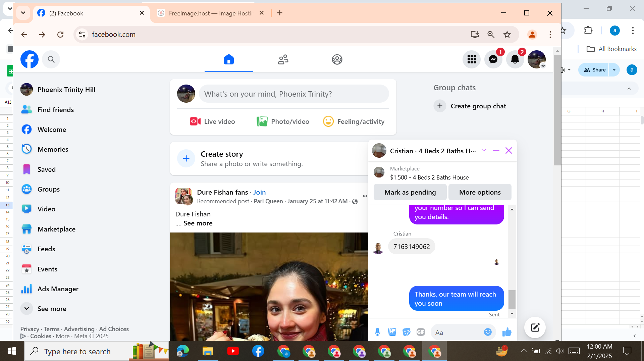This screenshot has height=361, width=644.
Task: Click the Feeds sidebar icon
Action: pos(26,249)
